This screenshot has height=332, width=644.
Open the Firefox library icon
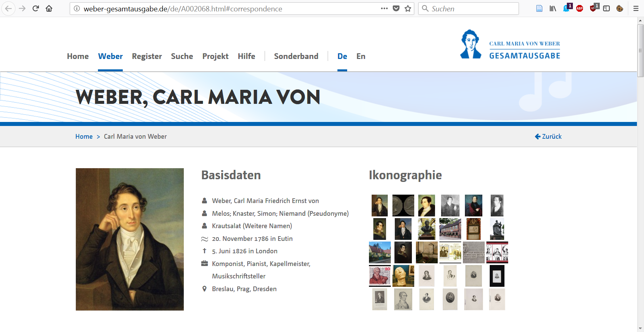pyautogui.click(x=553, y=8)
